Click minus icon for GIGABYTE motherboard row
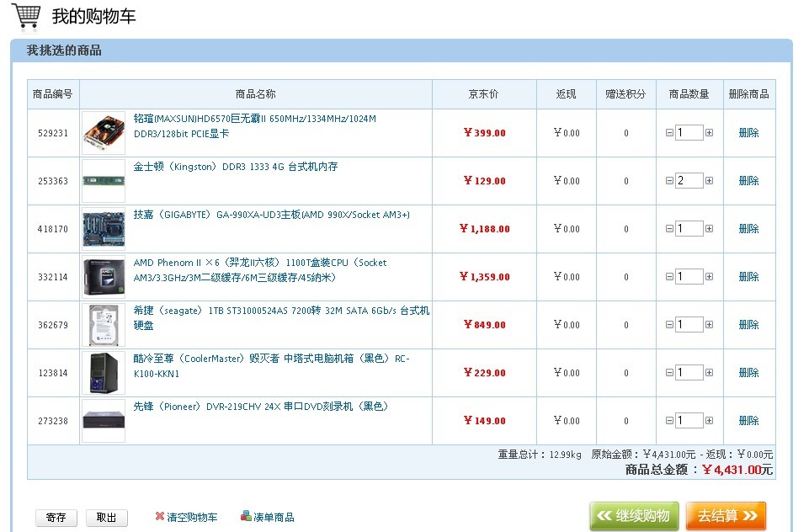 [669, 229]
